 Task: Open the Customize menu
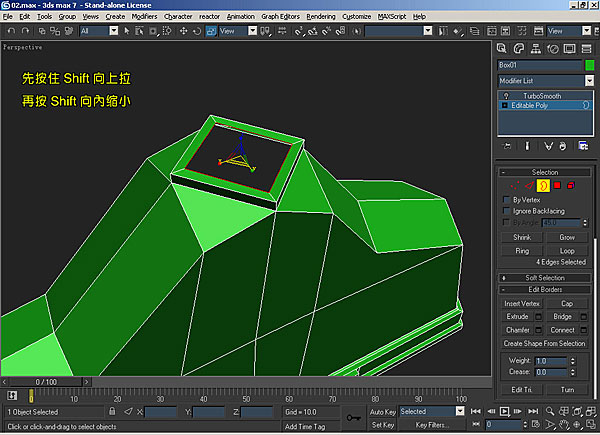click(x=356, y=16)
